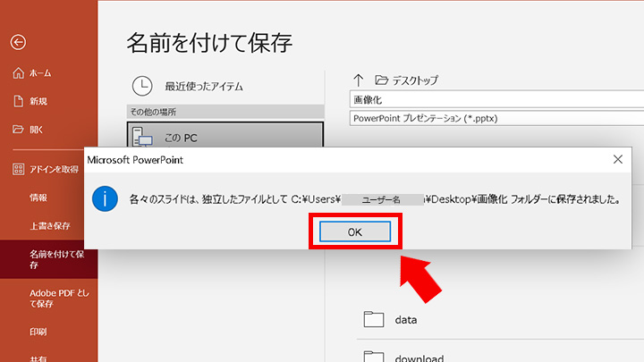Viewport: 644px width, 362px height.
Task: Select この PC location
Action: 225,135
